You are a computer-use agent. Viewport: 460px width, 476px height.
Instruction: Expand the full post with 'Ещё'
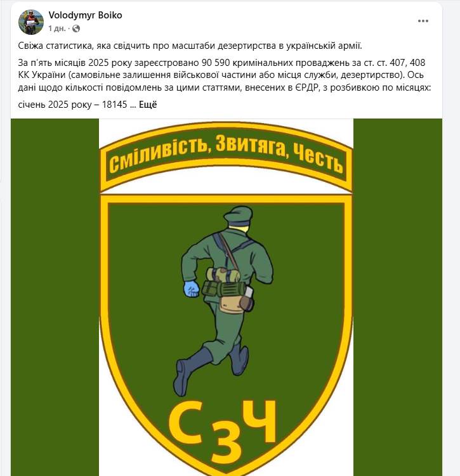click(x=148, y=105)
